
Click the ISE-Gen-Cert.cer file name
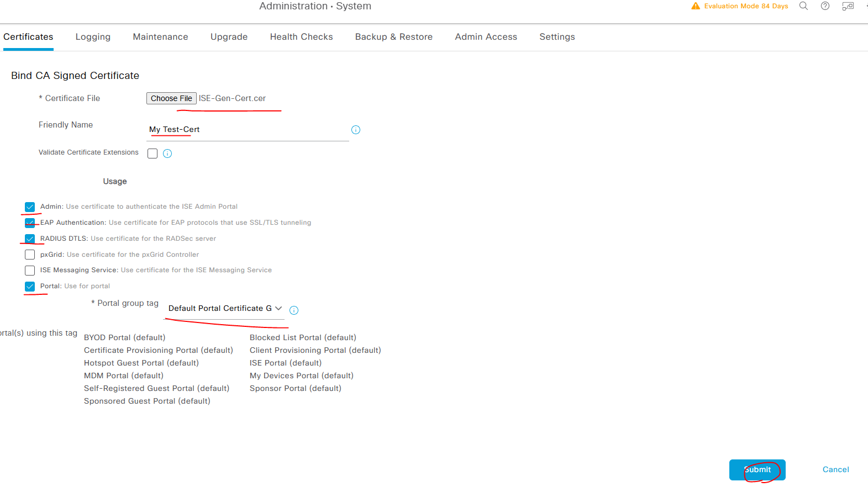coord(232,98)
